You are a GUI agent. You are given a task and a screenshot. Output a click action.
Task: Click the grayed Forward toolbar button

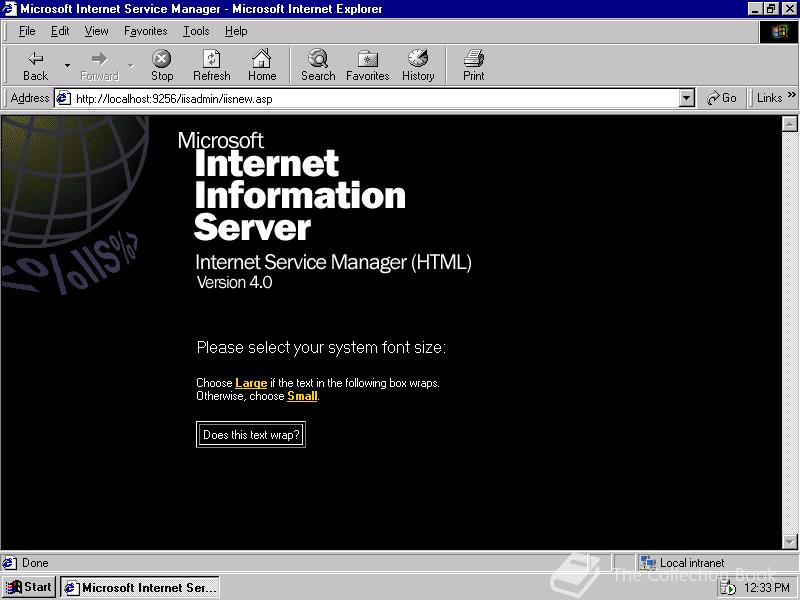pos(99,65)
